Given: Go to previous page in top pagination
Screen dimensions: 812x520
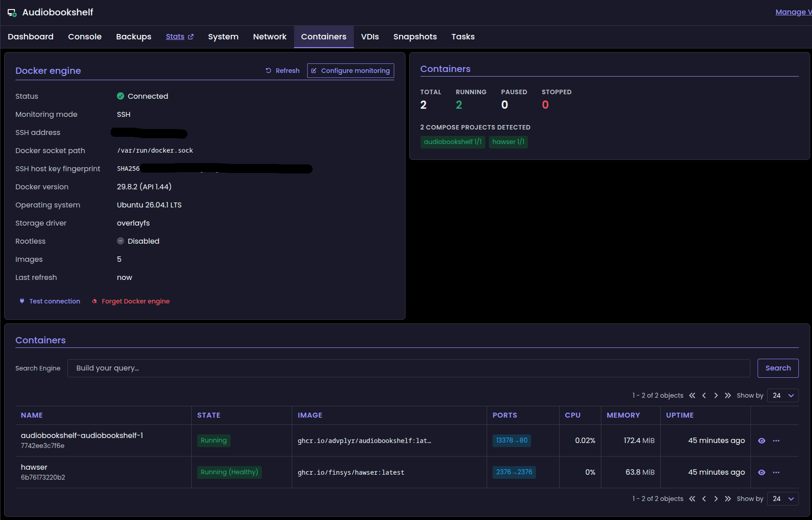Looking at the screenshot, I should (x=704, y=395).
